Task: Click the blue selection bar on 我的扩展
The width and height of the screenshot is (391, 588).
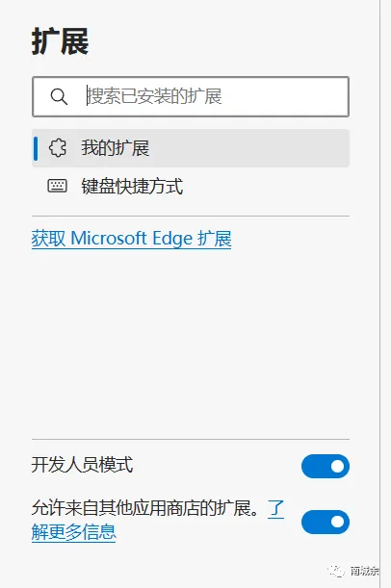Action: [x=36, y=148]
